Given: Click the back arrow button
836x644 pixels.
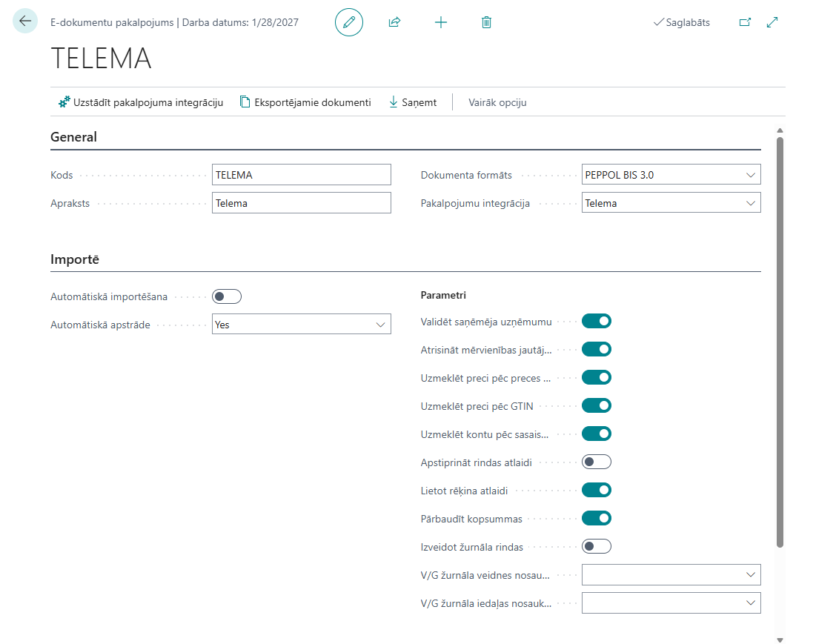Looking at the screenshot, I should pyautogui.click(x=25, y=21).
